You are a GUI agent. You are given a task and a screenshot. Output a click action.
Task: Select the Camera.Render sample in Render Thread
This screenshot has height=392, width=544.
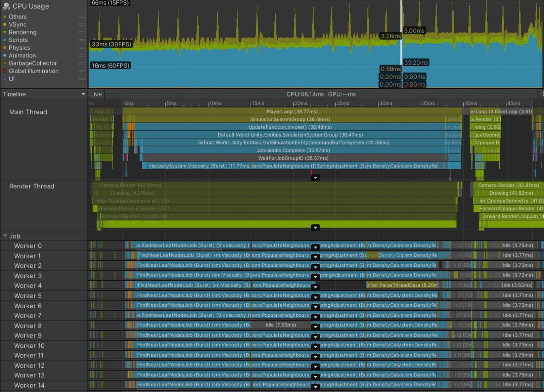130,185
